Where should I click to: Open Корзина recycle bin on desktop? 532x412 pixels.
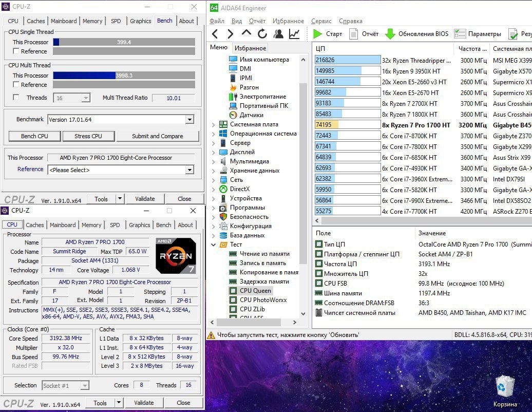[505, 391]
